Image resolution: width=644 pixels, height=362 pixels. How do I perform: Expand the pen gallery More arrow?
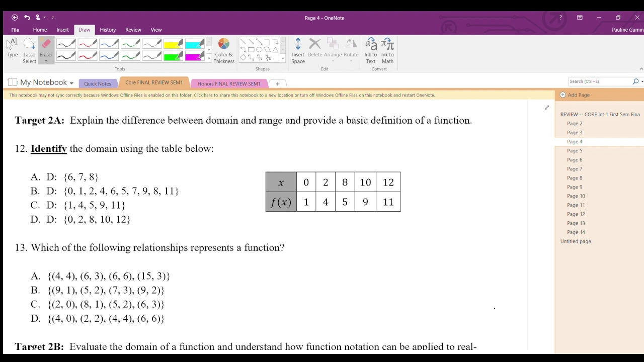(209, 59)
